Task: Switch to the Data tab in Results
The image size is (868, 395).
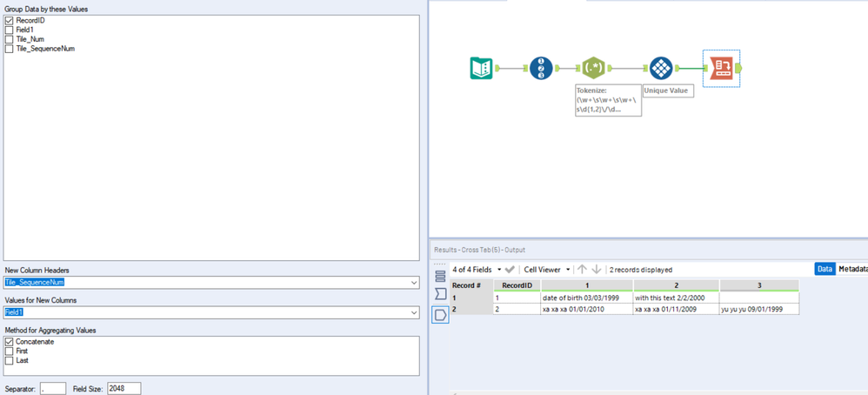Action: point(825,269)
